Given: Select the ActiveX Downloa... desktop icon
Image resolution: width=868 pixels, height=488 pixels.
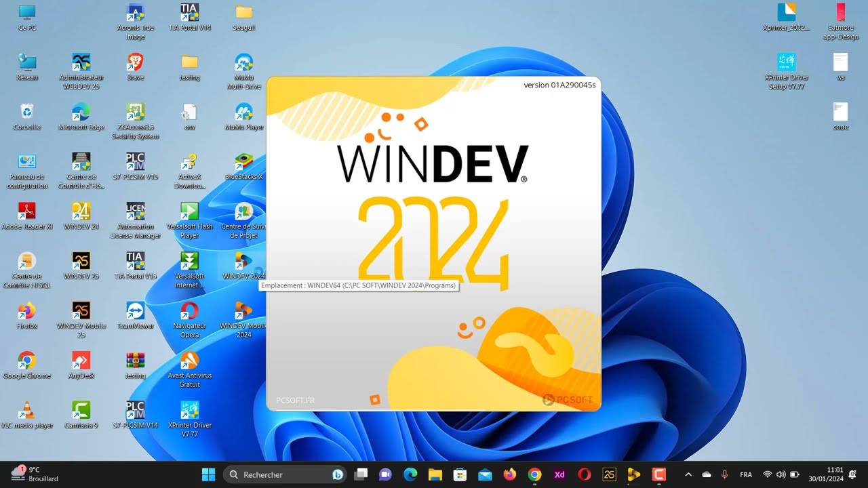Looking at the screenshot, I should tap(190, 171).
